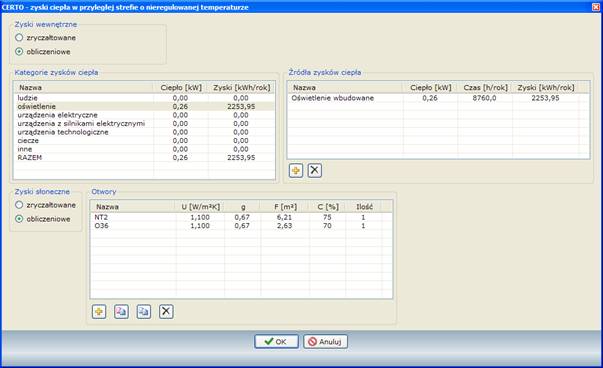Click the 6,21 area cell of NT2
603x368 pixels.
click(x=285, y=217)
